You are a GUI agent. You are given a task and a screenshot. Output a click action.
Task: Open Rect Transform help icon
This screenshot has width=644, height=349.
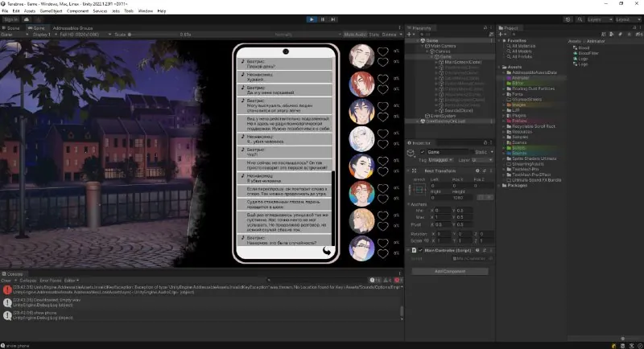click(x=477, y=170)
